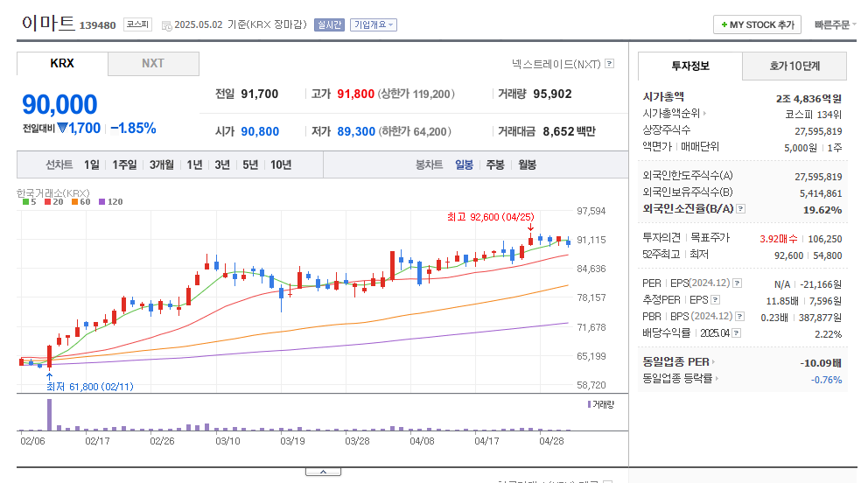This screenshot has width=868, height=483.
Task: Click the 시가 90,800 value
Action: tap(260, 131)
